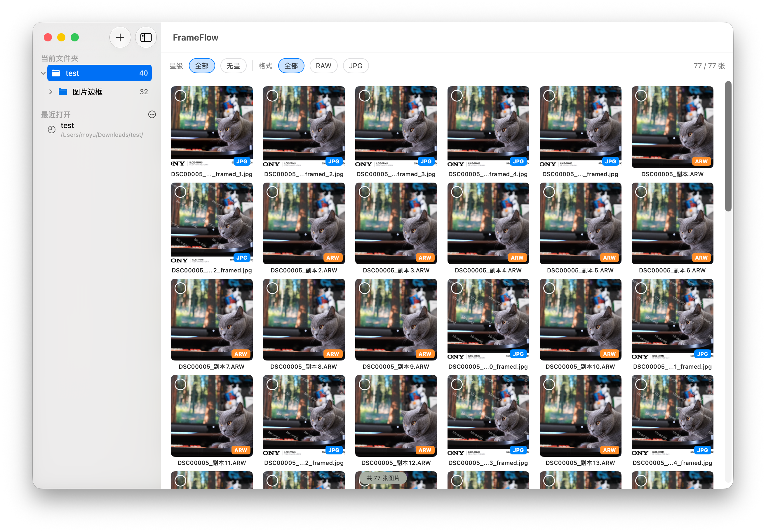This screenshot has width=766, height=532.
Task: Toggle the sidebar panel icon
Action: point(146,37)
